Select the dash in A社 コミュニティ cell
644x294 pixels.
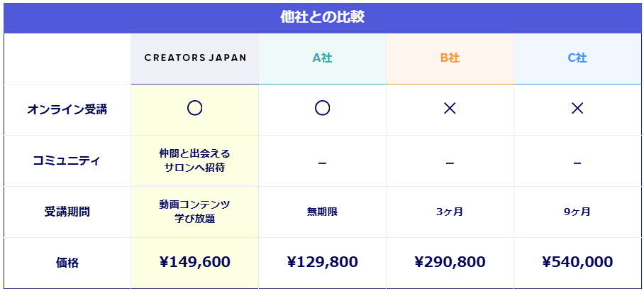coord(323,163)
